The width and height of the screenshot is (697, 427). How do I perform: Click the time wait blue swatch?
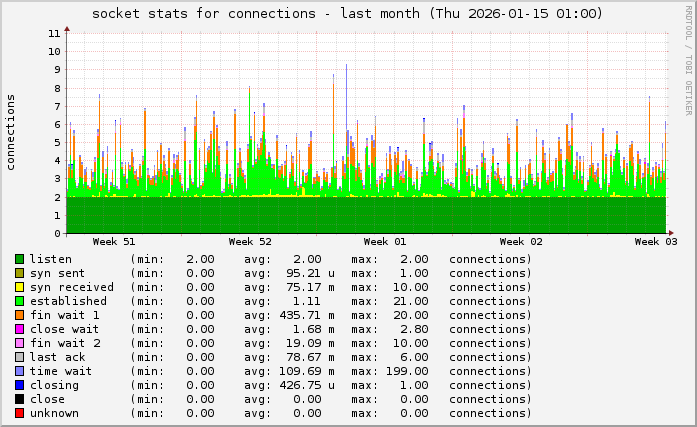click(x=19, y=371)
